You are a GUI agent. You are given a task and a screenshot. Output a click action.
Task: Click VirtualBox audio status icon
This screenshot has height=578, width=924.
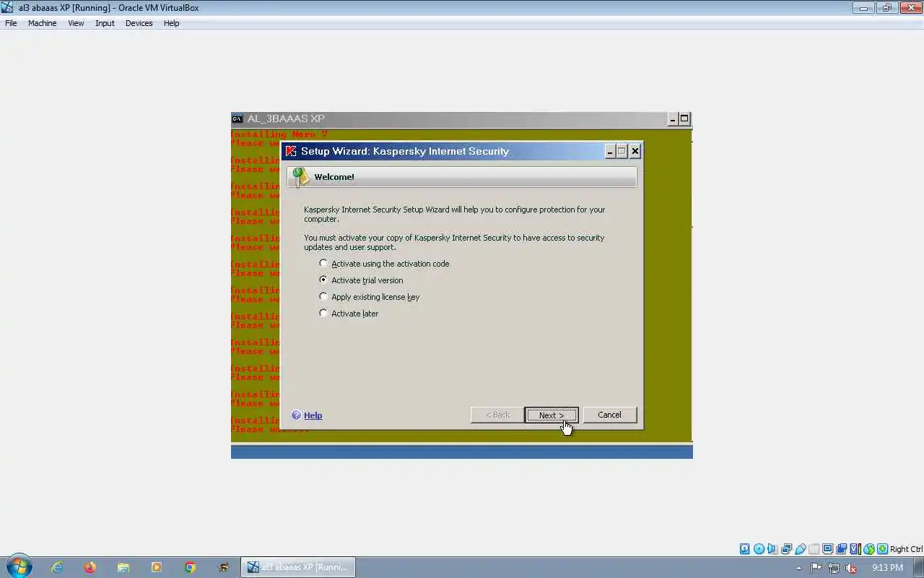(x=772, y=549)
